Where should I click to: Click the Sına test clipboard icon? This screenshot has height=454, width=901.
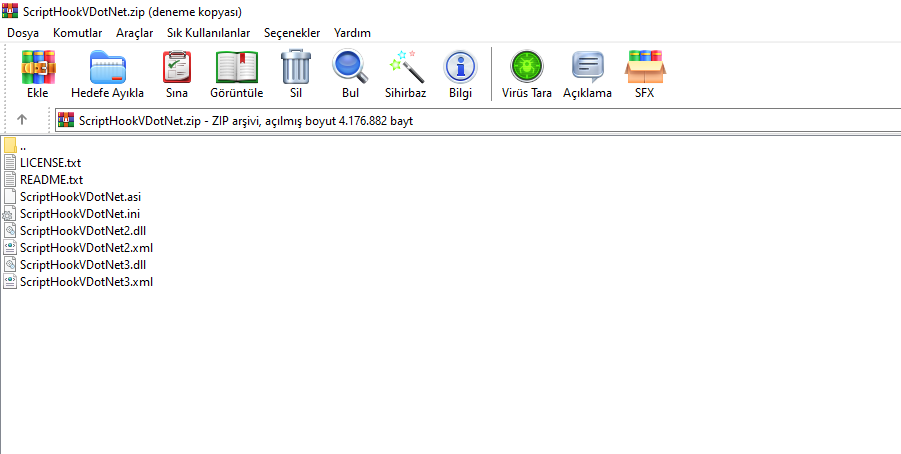click(176, 67)
